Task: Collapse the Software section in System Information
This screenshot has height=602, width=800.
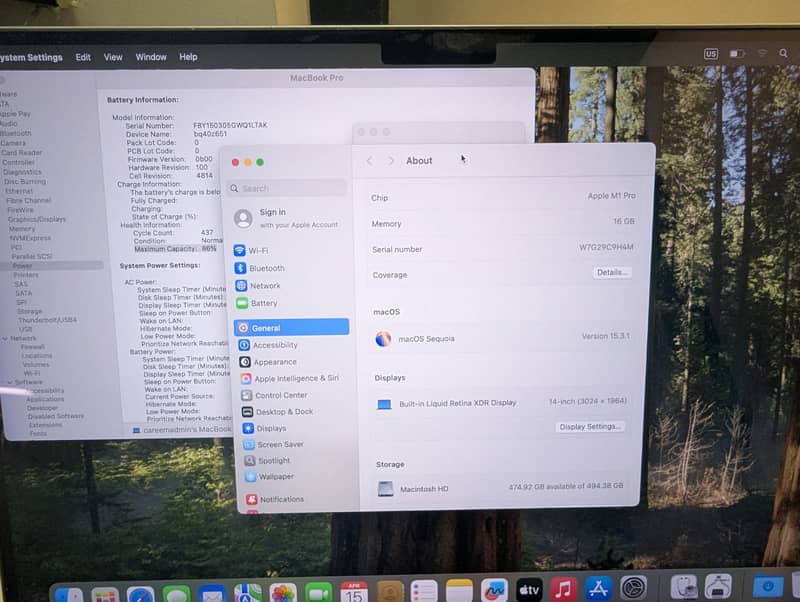Action: click(10, 382)
